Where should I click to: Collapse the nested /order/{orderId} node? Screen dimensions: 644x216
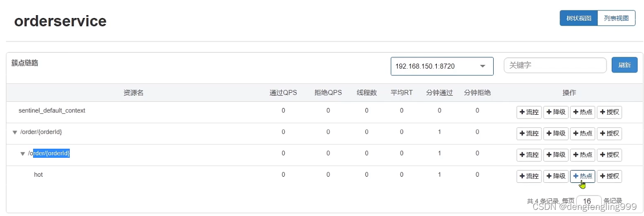[x=22, y=153]
